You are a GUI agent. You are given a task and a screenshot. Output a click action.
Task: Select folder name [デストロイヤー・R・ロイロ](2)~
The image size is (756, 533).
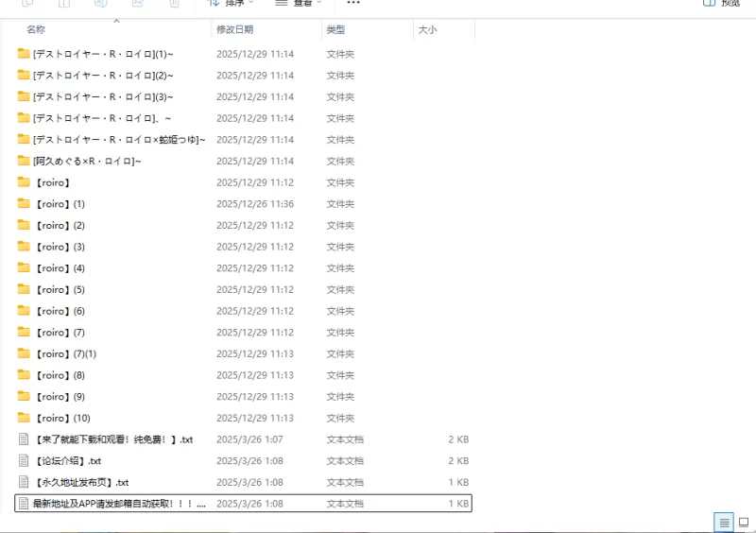tap(103, 76)
